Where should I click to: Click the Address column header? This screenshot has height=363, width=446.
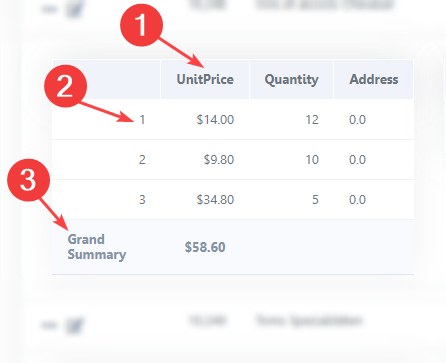pos(374,79)
